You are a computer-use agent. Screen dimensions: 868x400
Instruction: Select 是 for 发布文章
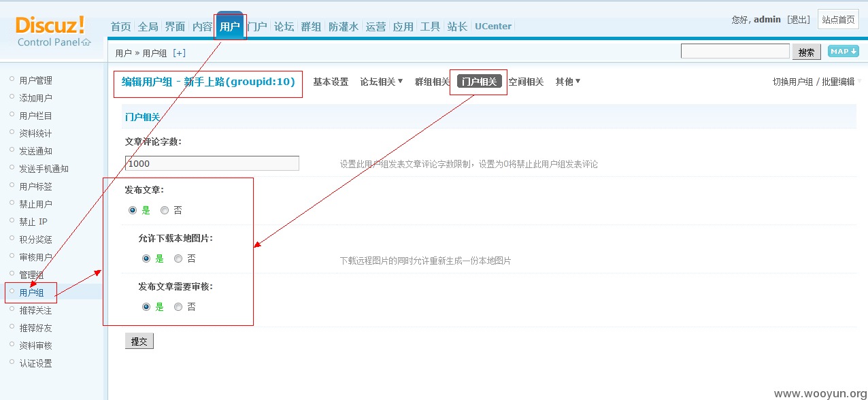click(133, 210)
